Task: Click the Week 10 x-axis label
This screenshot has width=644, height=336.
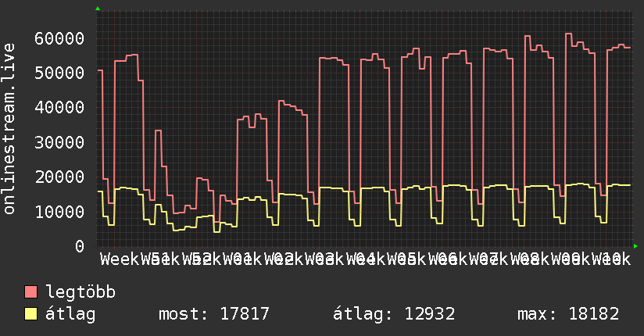Action: point(611,259)
